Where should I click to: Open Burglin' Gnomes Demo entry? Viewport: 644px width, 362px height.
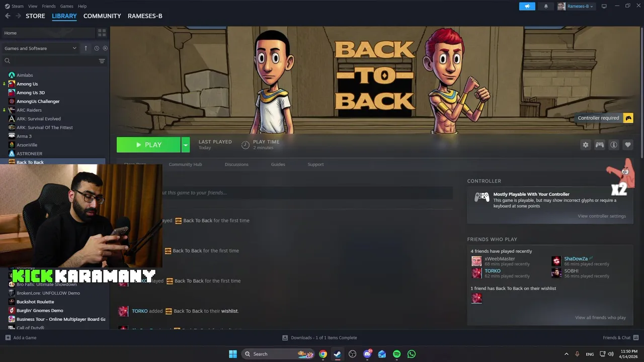pyautogui.click(x=40, y=311)
